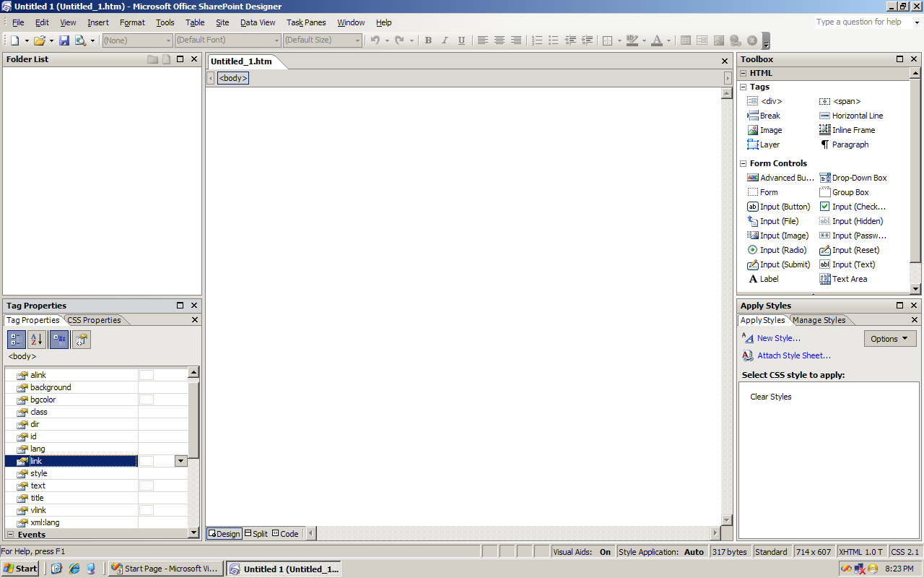This screenshot has height=578, width=924.
Task: Open the Preview in Browser dropdown arrow
Action: click(92, 40)
